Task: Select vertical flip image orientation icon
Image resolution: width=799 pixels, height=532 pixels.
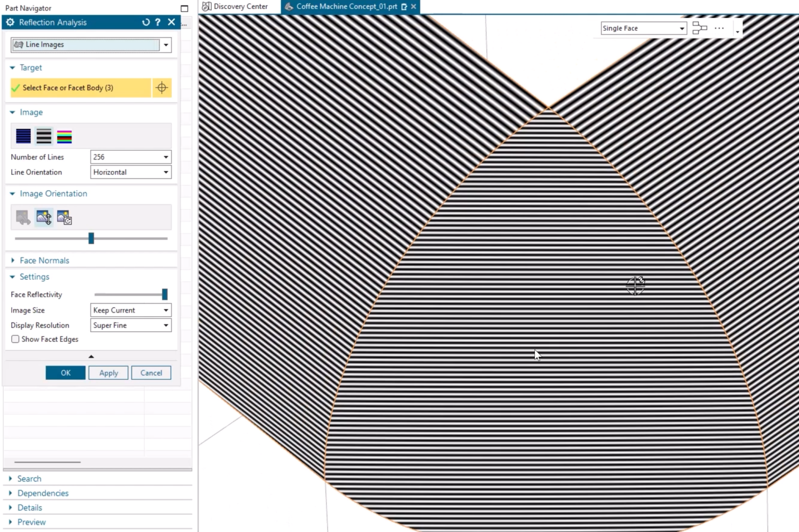Action: (x=44, y=217)
